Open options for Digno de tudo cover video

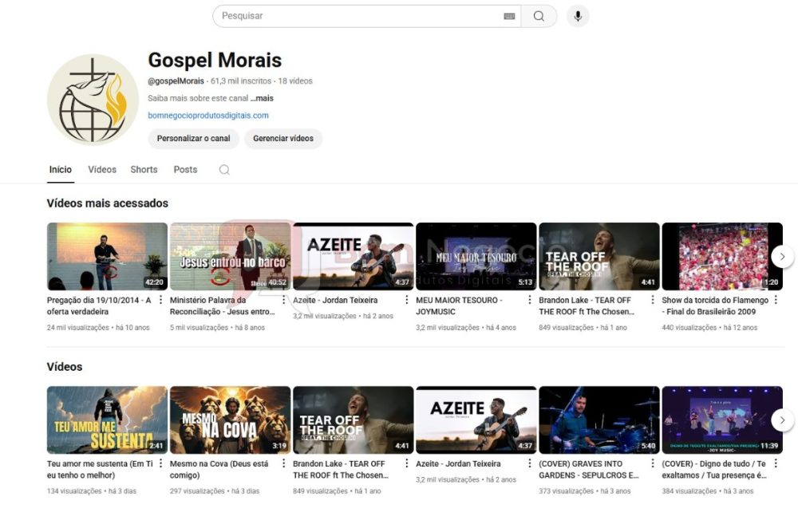tap(776, 463)
